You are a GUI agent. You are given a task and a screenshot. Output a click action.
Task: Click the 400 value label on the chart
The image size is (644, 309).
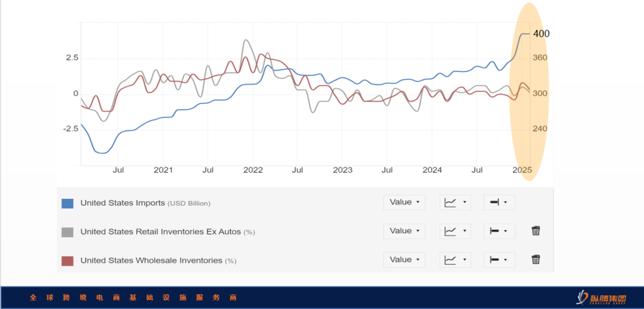point(541,34)
